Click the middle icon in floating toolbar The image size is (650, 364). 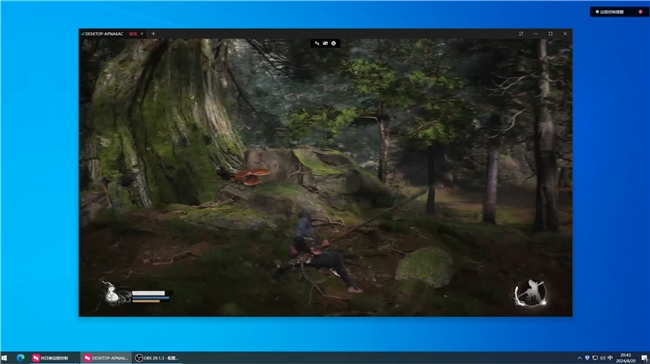pyautogui.click(x=325, y=43)
